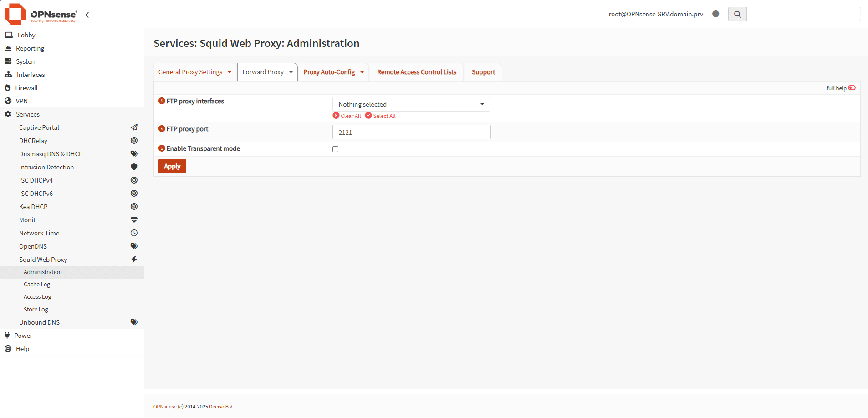Open the Administration menu item
The width and height of the screenshot is (868, 418).
[x=72, y=272]
